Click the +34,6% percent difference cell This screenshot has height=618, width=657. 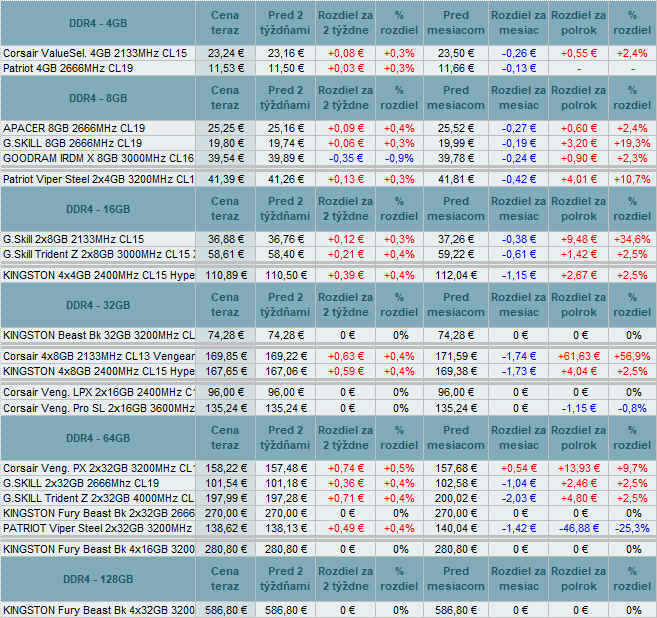[x=632, y=239]
